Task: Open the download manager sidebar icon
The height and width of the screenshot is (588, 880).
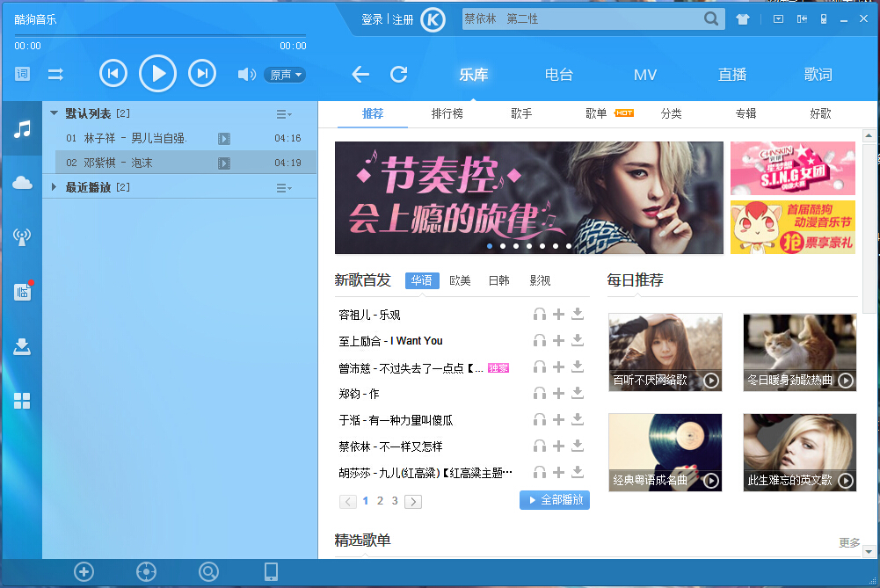Action: [x=23, y=346]
